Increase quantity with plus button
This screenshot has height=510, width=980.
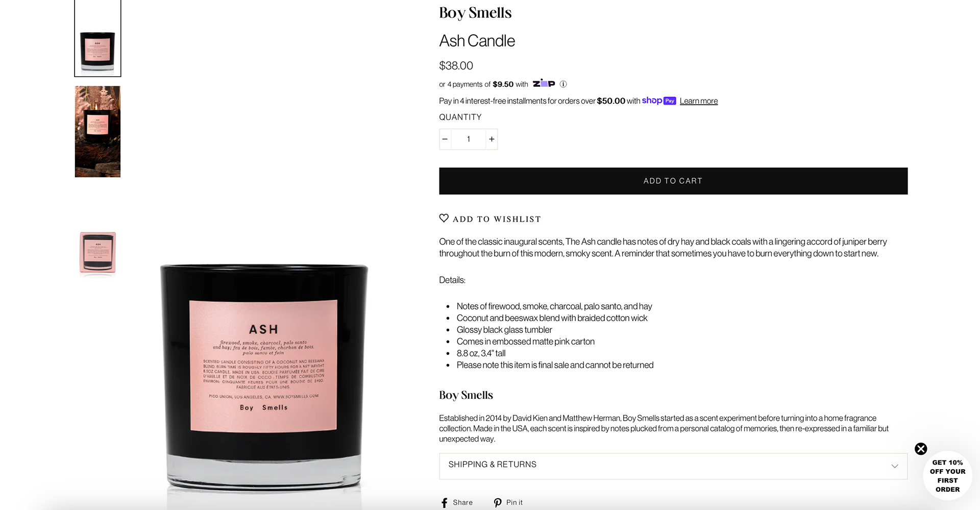click(492, 139)
